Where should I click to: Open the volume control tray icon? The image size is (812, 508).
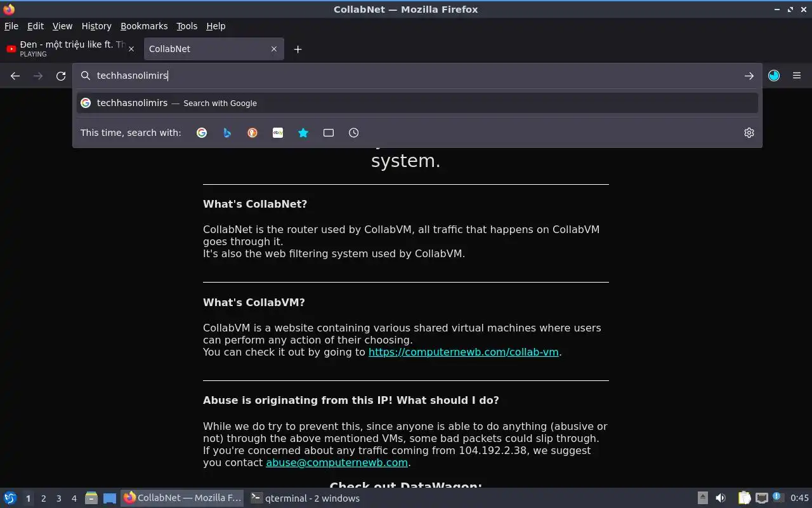[721, 498]
